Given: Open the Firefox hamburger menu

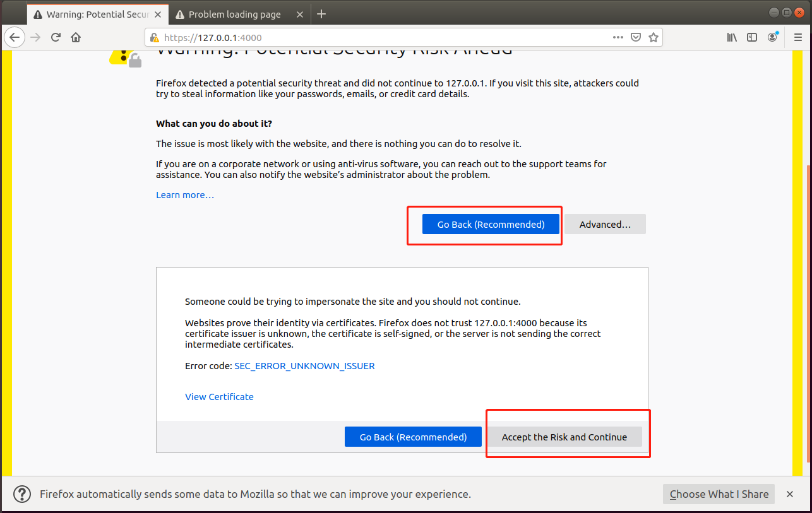Looking at the screenshot, I should pyautogui.click(x=797, y=37).
